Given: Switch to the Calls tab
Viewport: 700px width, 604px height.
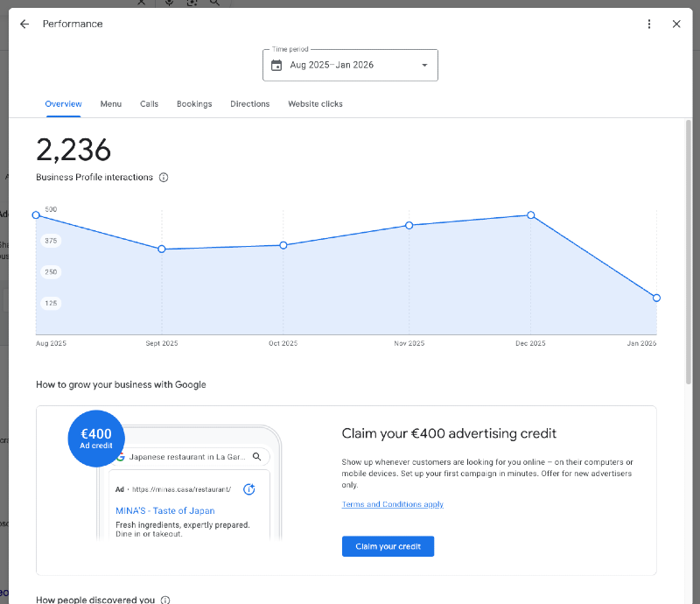Looking at the screenshot, I should click(149, 104).
